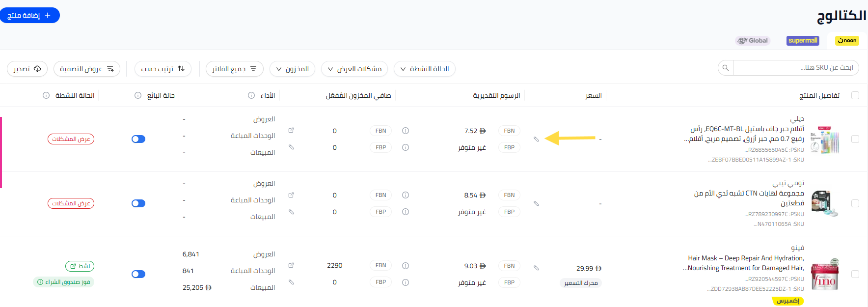Click the info icon beside the حالة البائع header
The image size is (868, 307).
(138, 95)
